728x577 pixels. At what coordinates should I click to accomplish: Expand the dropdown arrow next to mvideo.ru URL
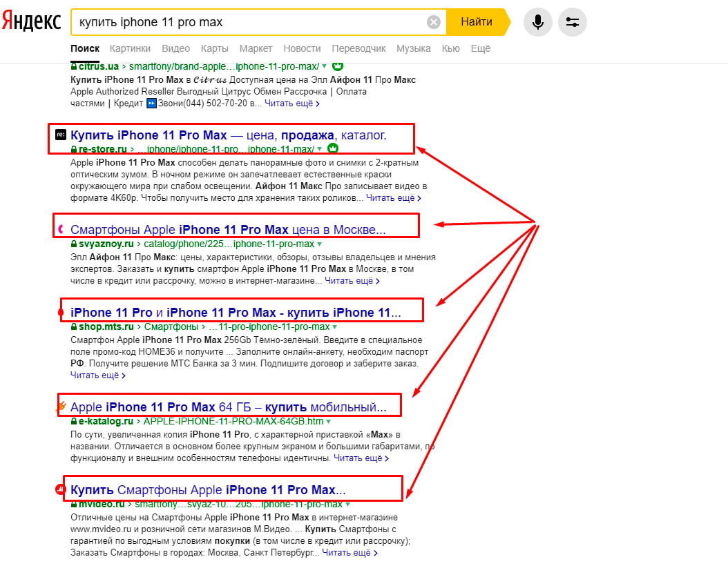coord(348,504)
